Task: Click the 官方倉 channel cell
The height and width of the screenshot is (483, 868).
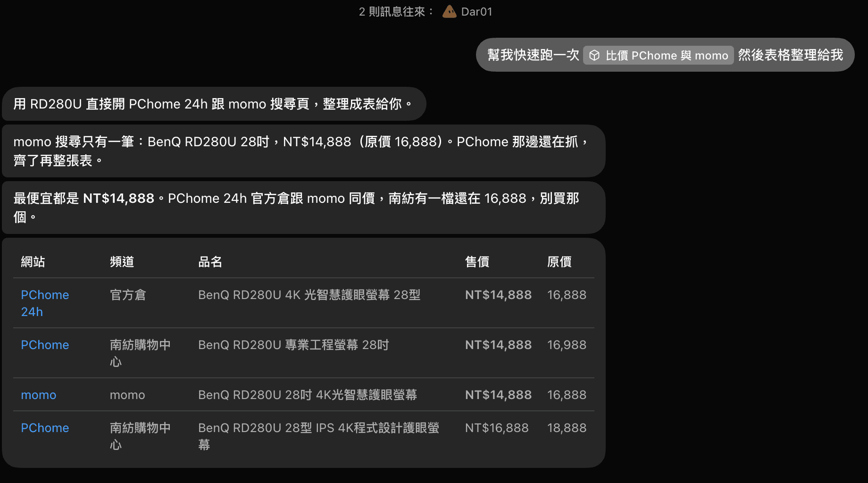Action: click(128, 295)
